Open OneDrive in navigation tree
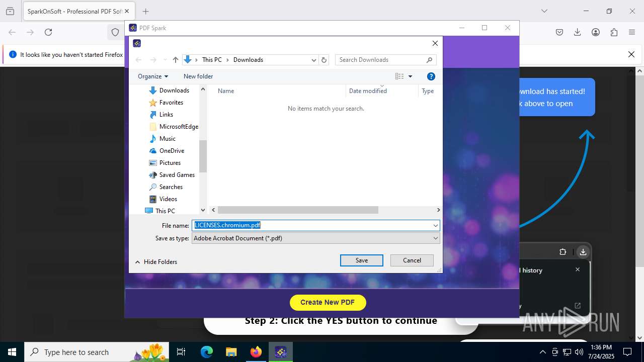This screenshot has width=644, height=362. point(172,151)
